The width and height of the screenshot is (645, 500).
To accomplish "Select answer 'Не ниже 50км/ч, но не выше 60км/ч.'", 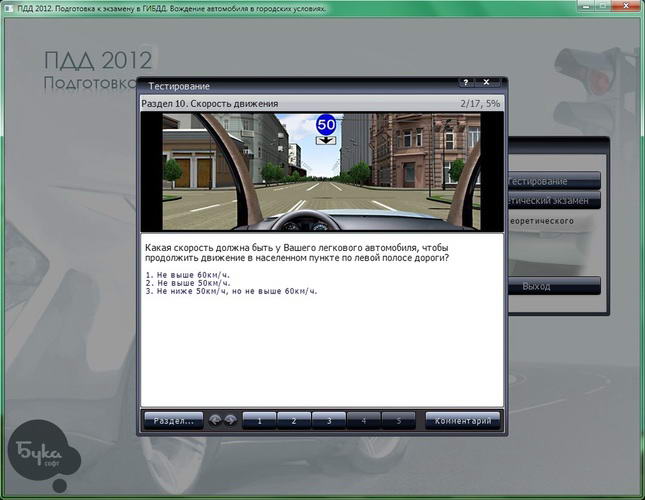I will (232, 291).
